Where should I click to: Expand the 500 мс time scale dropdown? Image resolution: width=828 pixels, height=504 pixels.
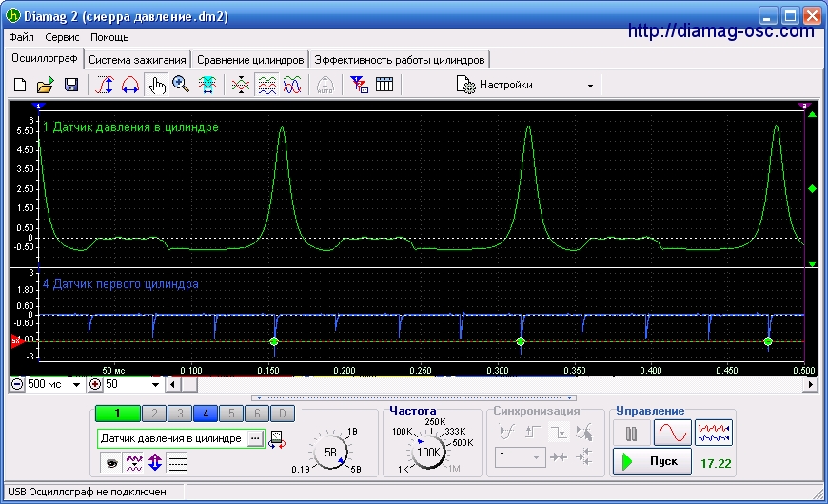pyautogui.click(x=75, y=385)
